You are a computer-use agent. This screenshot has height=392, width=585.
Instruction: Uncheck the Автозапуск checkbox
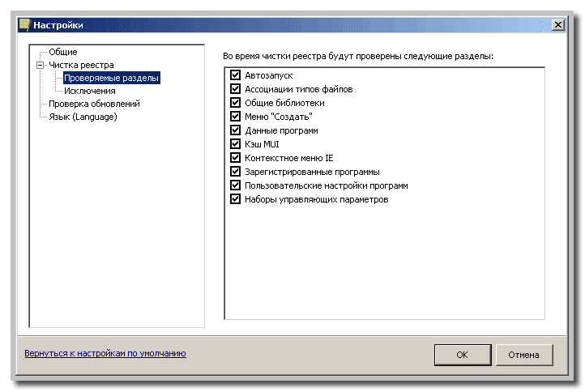(235, 75)
